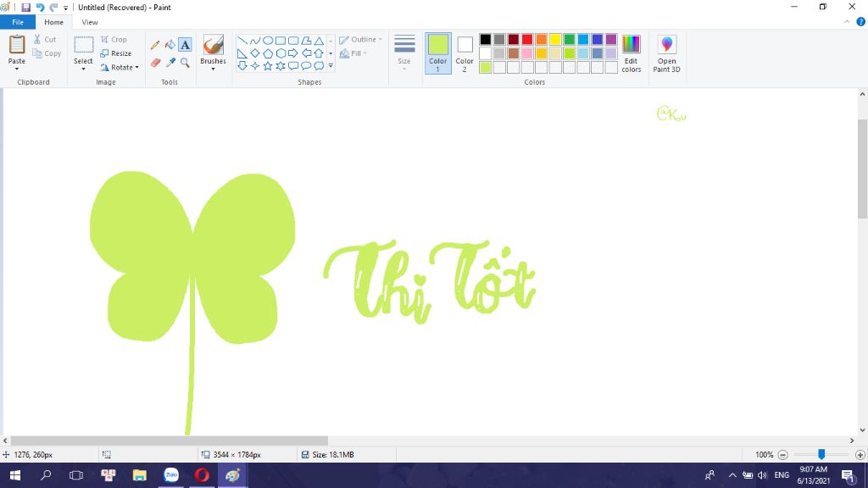
Task: Choose the Rounded rectangle shape
Action: 292,41
